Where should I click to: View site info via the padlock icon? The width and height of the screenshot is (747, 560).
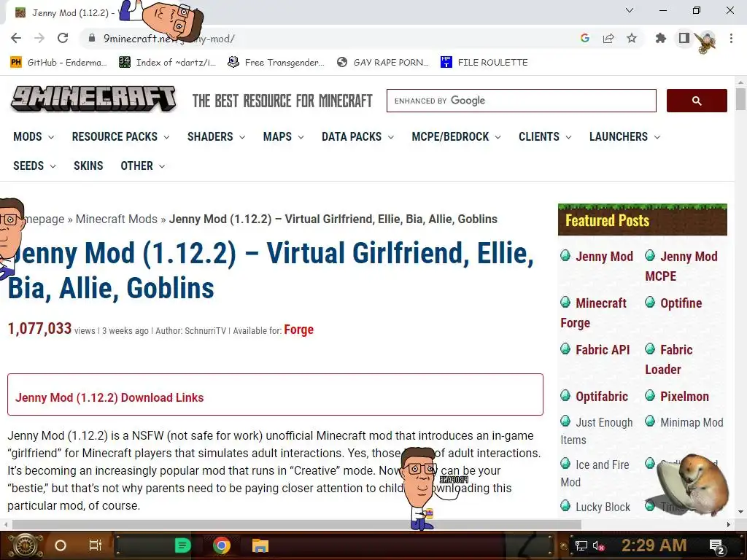pyautogui.click(x=91, y=38)
